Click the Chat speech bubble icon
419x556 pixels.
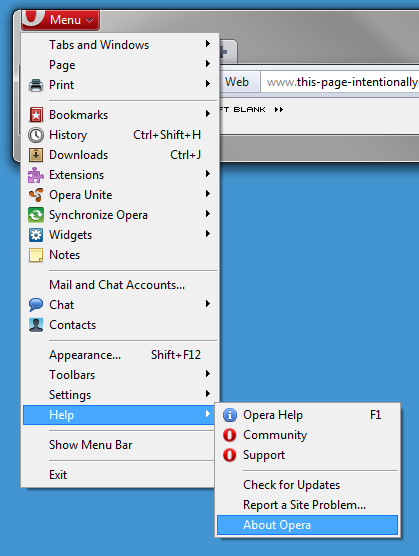(36, 305)
